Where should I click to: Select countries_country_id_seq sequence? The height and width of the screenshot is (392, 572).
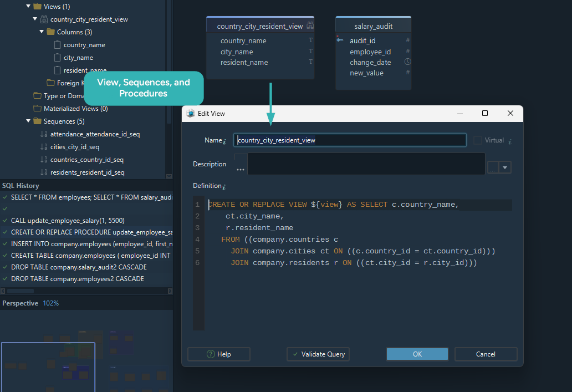87,160
